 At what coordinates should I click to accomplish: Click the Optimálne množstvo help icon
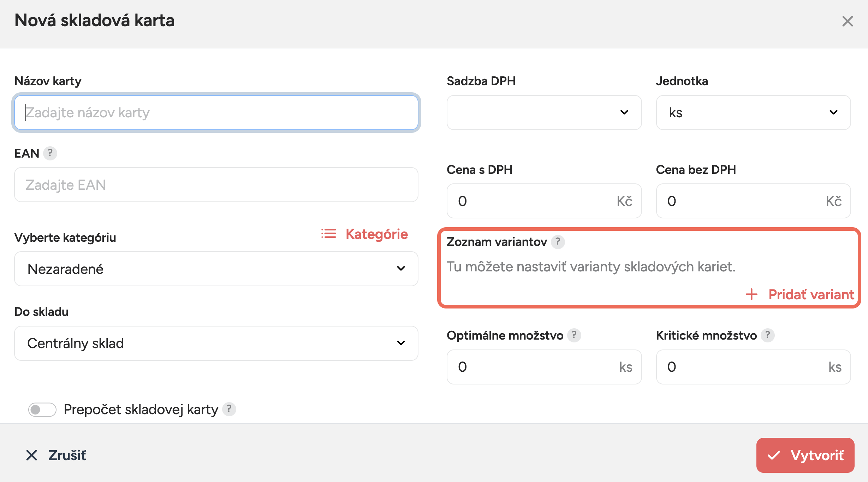(x=574, y=335)
